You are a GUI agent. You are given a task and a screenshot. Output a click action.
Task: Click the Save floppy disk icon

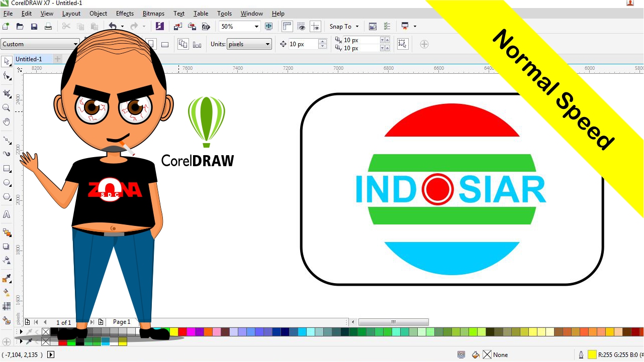[x=34, y=27]
